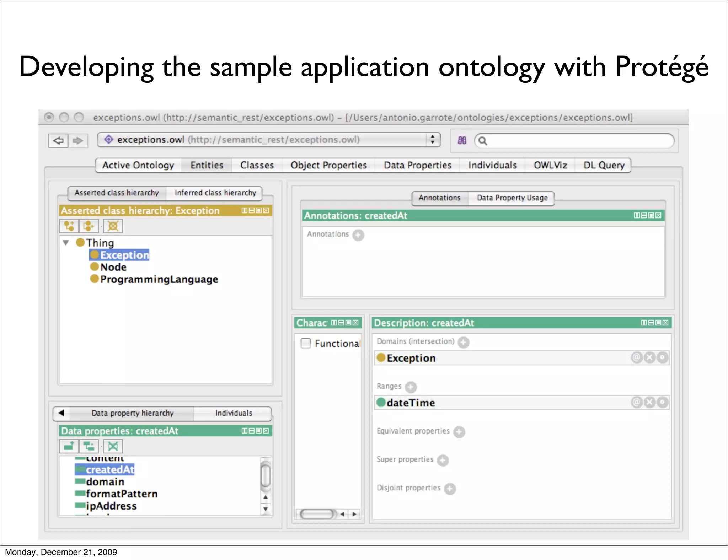Image resolution: width=728 pixels, height=560 pixels.
Task: Open the Data Properties tab
Action: point(418,165)
